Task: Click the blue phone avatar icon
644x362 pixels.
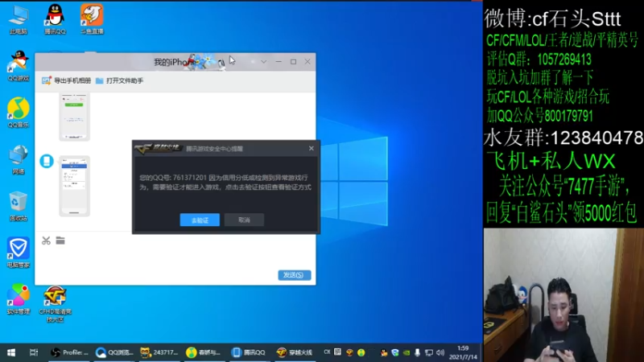Action: (x=47, y=161)
